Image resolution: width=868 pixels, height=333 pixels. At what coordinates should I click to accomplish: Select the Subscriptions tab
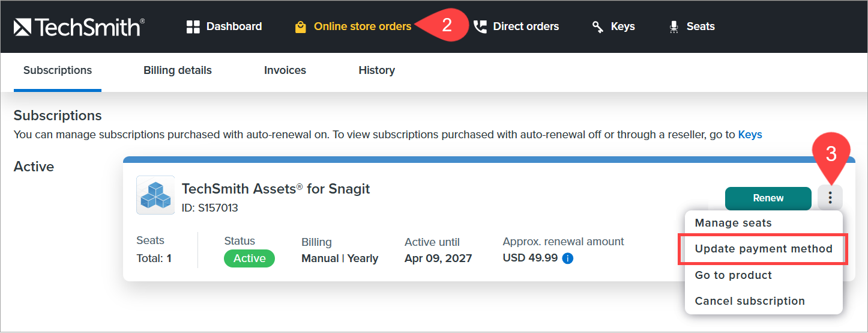coord(58,70)
